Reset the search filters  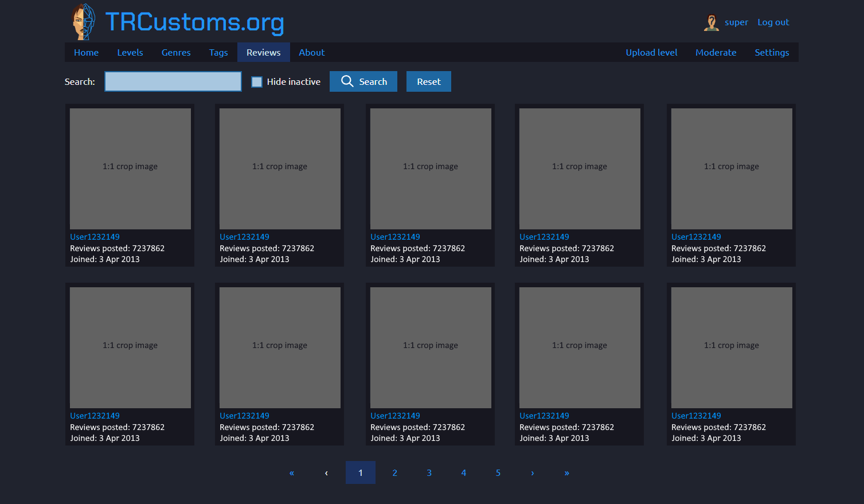tap(428, 81)
